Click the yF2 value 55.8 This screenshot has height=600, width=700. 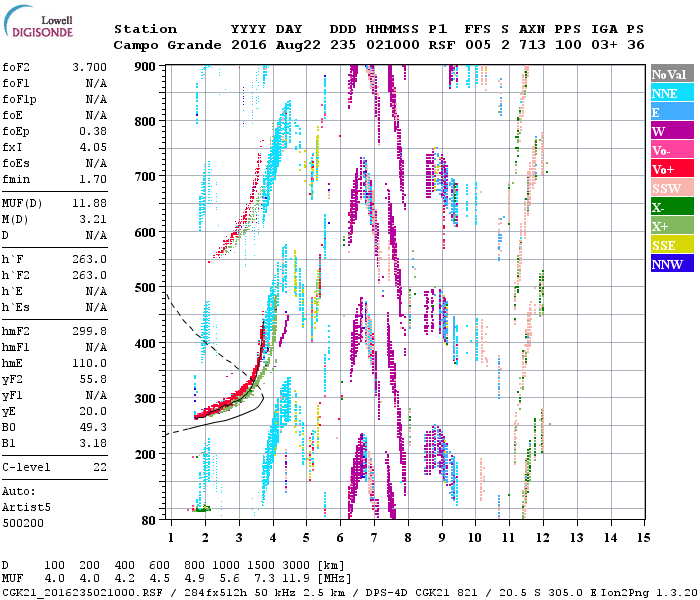coord(93,379)
